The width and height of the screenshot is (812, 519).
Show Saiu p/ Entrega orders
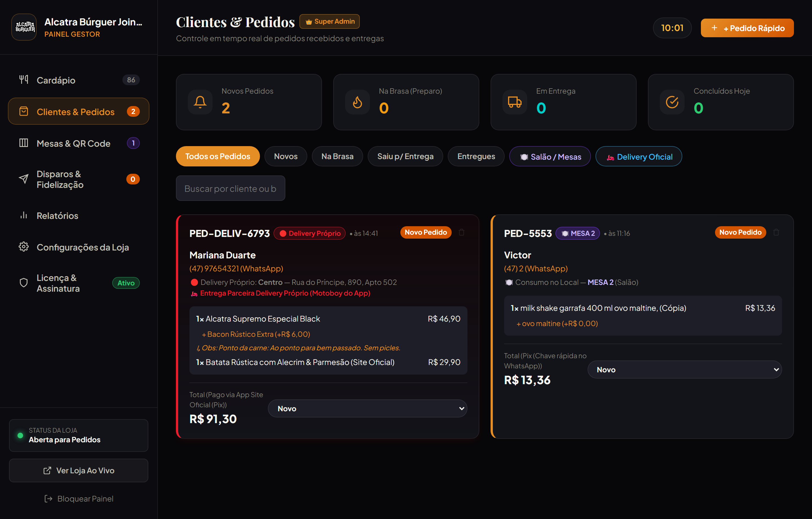405,156
